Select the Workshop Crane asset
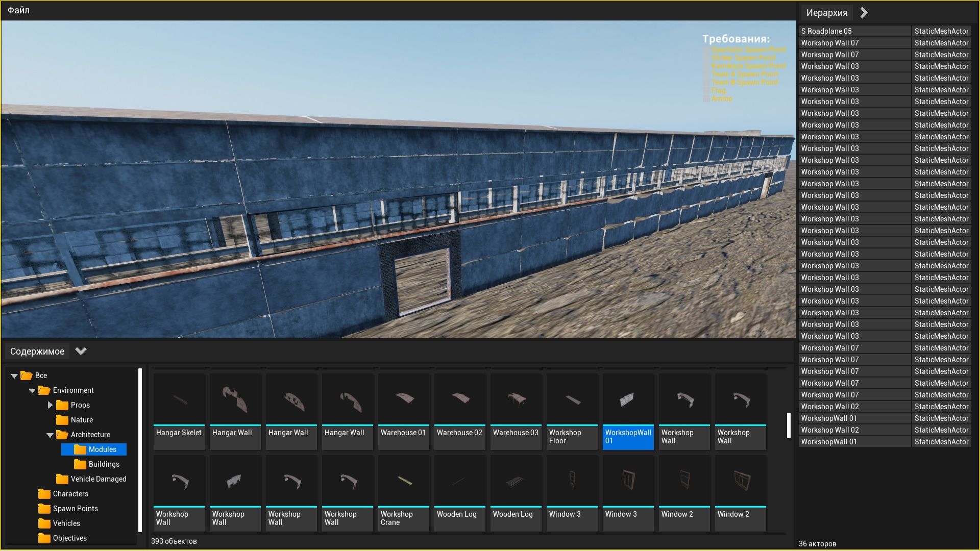The image size is (980, 551). pos(404,493)
